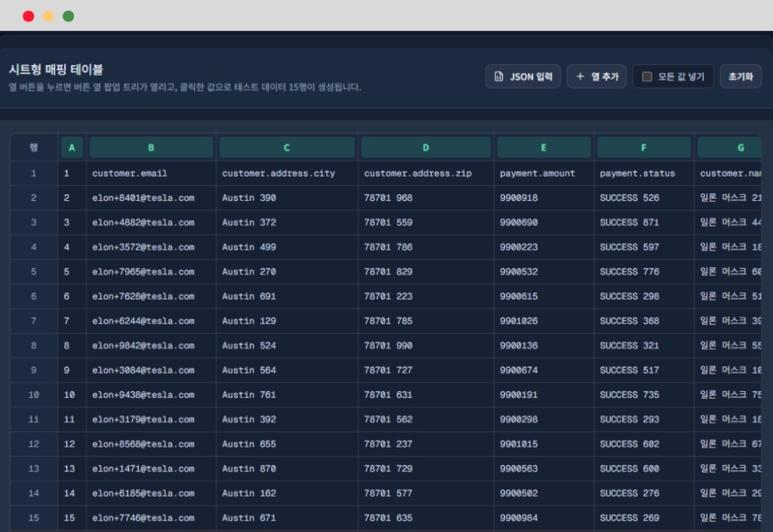Click amount cell 9900984
Screen dimensions: 773x532
click(544, 518)
